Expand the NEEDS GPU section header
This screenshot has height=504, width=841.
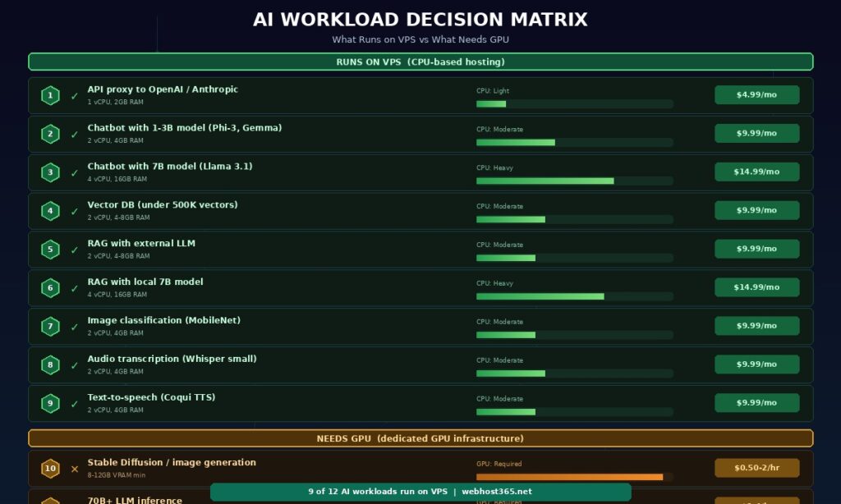tap(420, 438)
